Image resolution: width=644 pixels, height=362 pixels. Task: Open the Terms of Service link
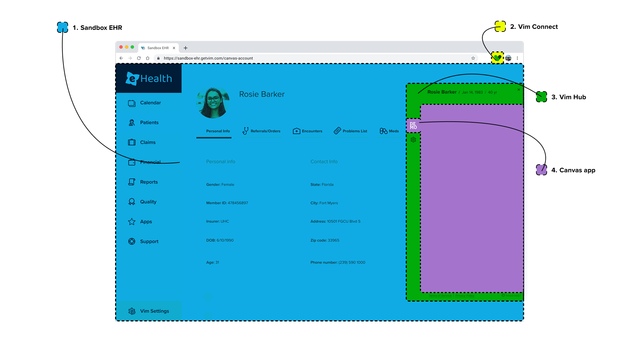click(x=440, y=296)
